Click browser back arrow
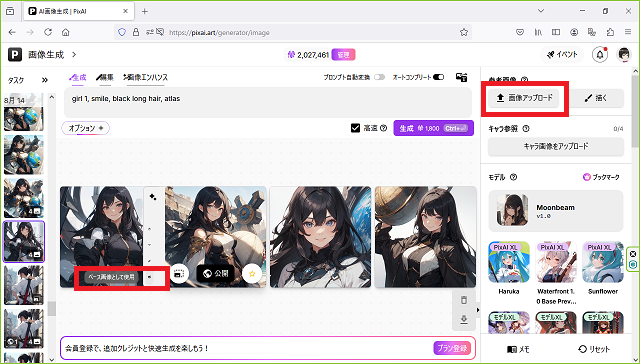640x364 pixels. tap(12, 32)
